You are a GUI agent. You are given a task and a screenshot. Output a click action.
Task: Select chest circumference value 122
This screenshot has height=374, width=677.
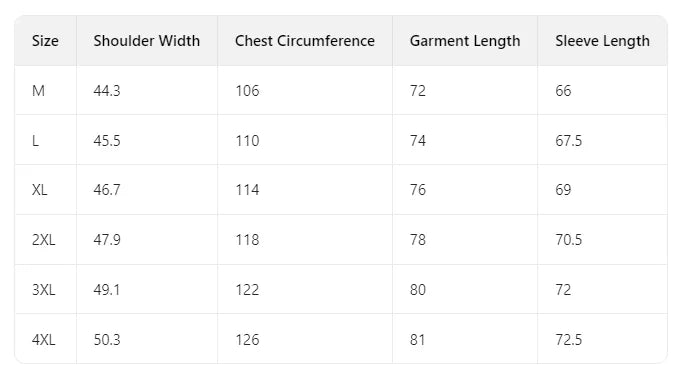pyautogui.click(x=247, y=290)
